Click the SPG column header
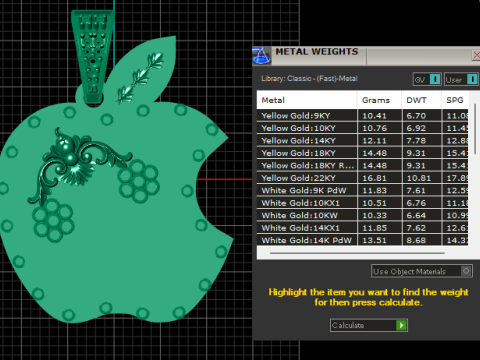 click(455, 100)
